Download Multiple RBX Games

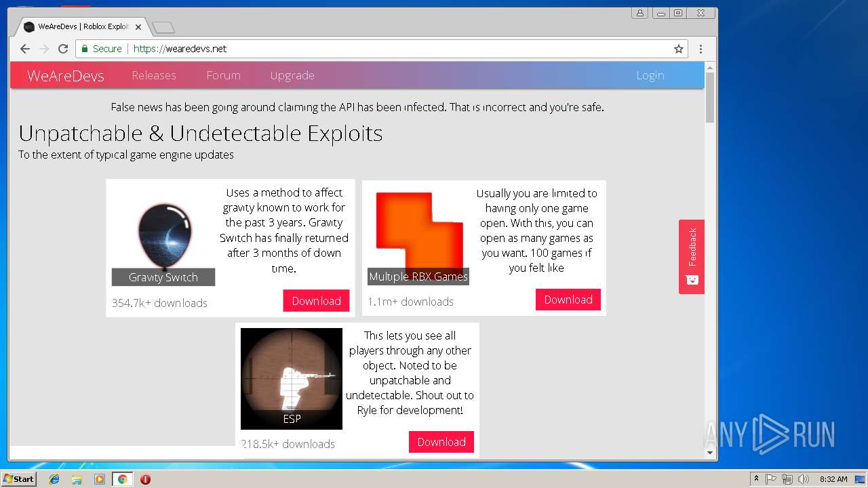[568, 300]
